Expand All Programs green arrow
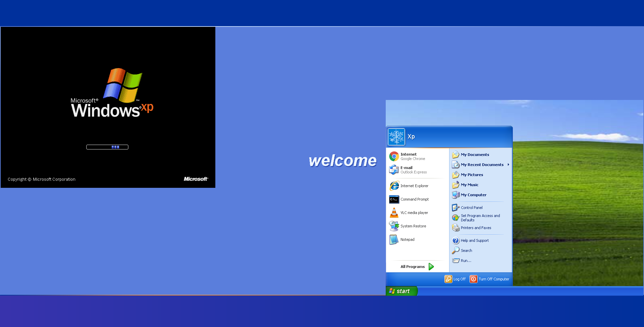This screenshot has width=644, height=327. pos(431,267)
